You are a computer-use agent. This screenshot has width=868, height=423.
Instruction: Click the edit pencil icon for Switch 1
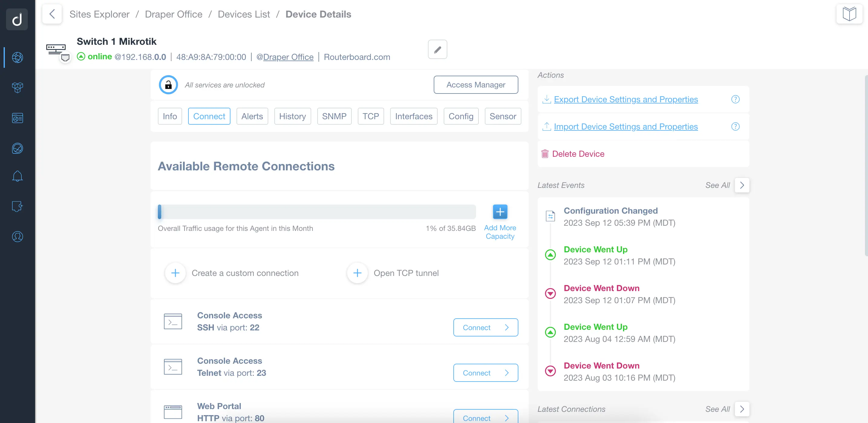coord(437,49)
